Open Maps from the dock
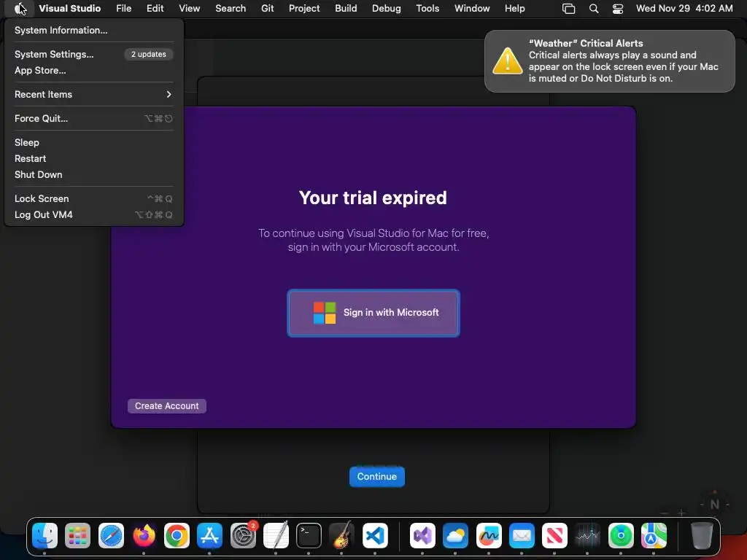747x560 pixels. click(x=654, y=536)
